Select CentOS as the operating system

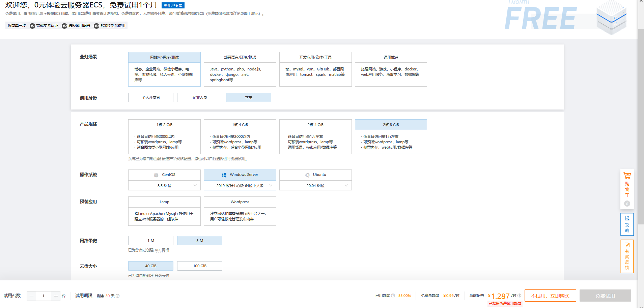pyautogui.click(x=164, y=175)
